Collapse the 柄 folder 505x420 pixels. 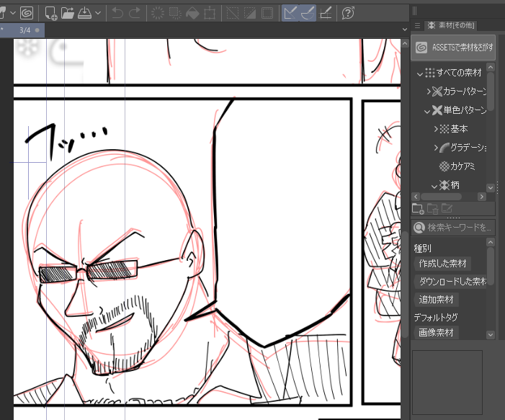(434, 186)
